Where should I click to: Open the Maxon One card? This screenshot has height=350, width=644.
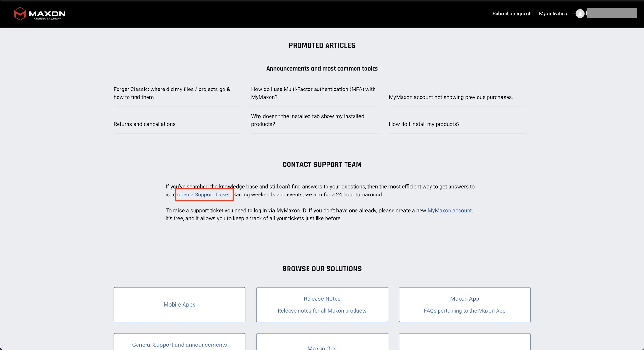pyautogui.click(x=322, y=347)
